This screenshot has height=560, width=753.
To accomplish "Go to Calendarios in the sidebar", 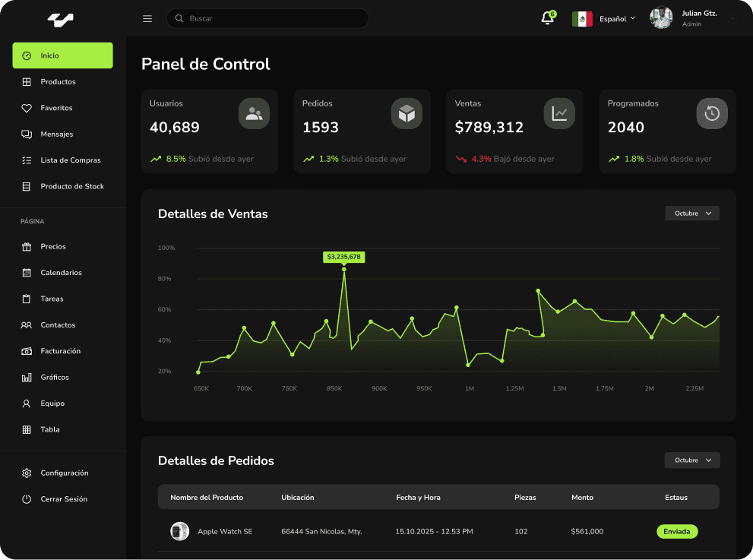I will 61,273.
